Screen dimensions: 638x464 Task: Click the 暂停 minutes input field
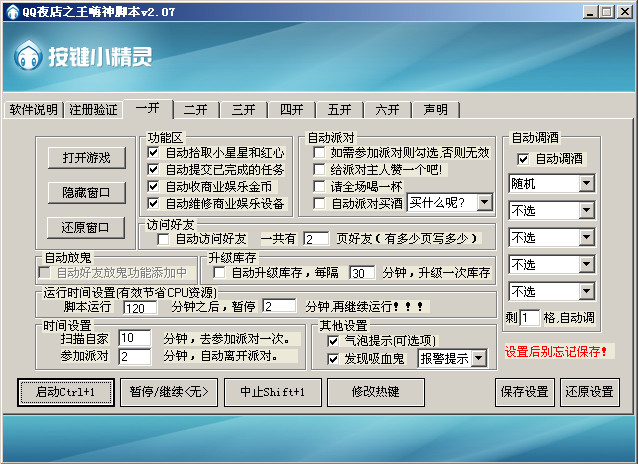point(280,306)
